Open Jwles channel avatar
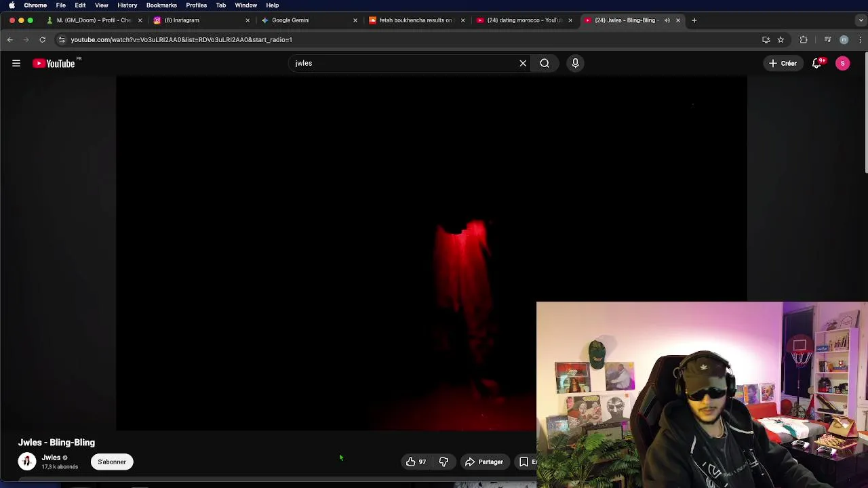 [27, 462]
